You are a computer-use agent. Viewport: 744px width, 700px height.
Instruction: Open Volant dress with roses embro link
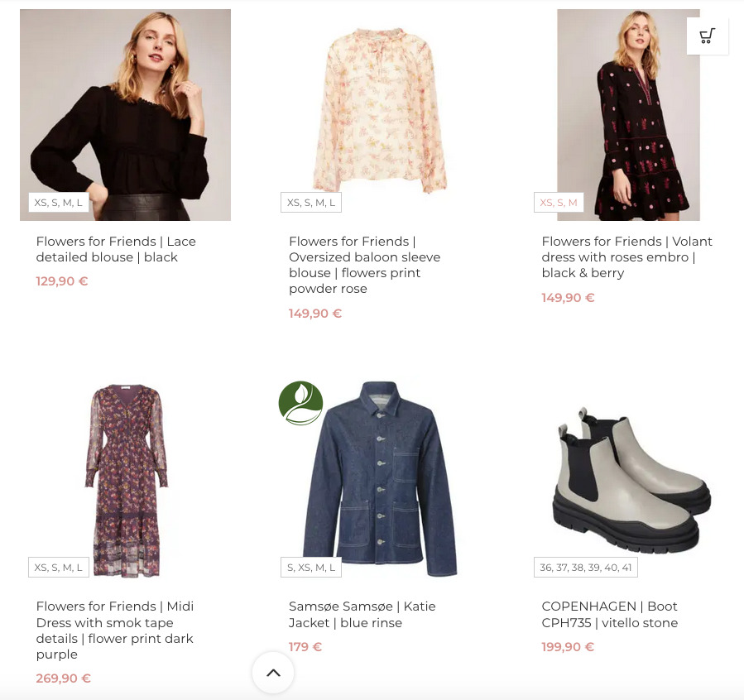click(626, 257)
